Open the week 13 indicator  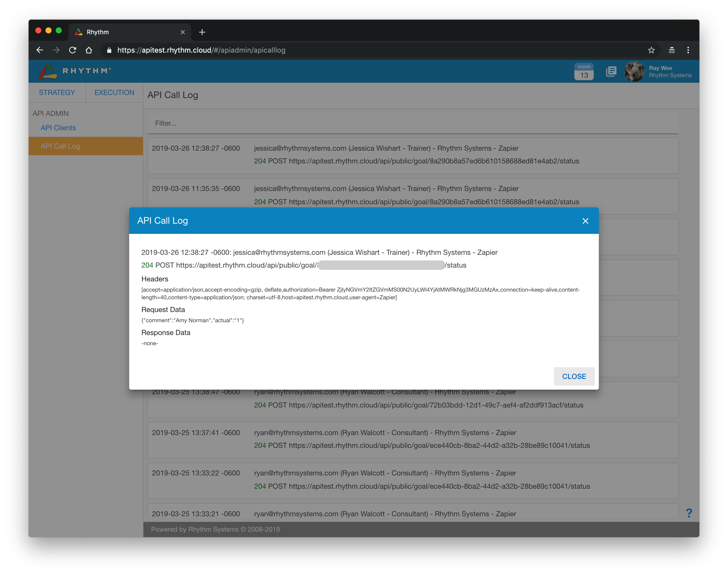click(x=584, y=71)
